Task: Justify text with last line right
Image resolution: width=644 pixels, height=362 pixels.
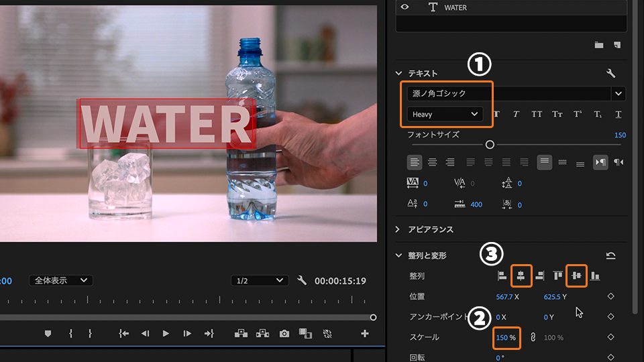Action: pyautogui.click(x=506, y=162)
